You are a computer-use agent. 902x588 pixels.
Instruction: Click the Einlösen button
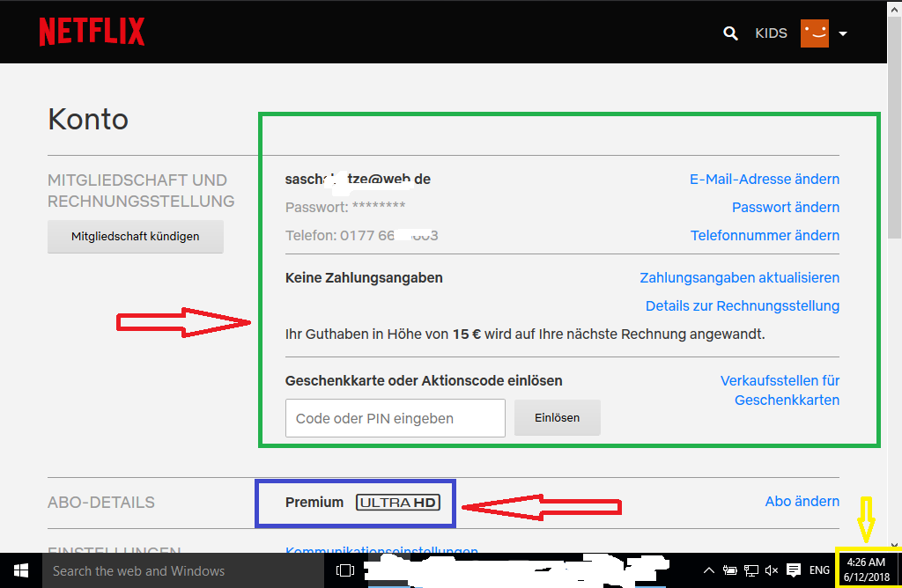pos(557,418)
